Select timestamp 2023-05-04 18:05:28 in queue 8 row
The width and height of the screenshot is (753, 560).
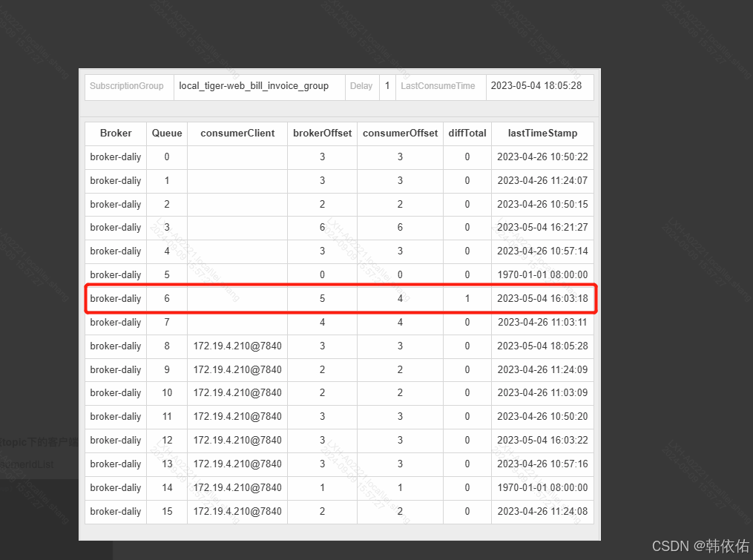542,346
